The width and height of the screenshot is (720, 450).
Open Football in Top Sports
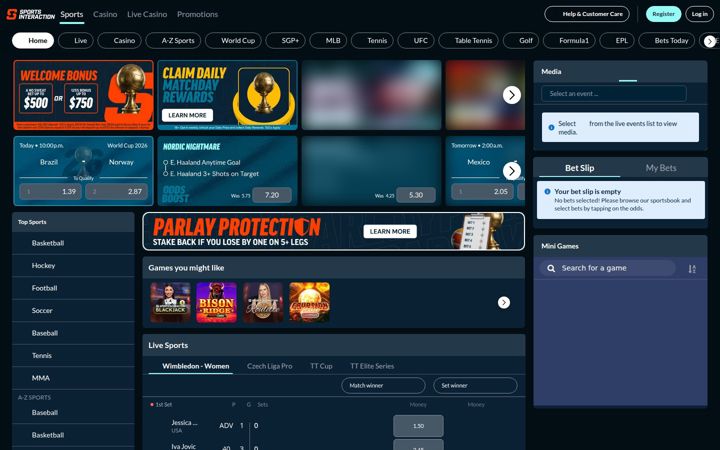pyautogui.click(x=73, y=288)
